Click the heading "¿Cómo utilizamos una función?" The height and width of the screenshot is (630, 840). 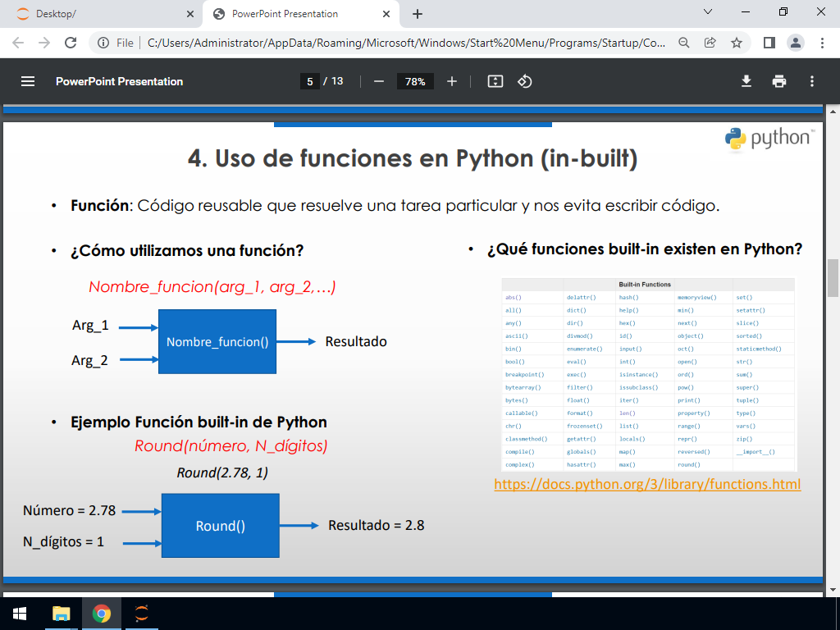click(187, 251)
